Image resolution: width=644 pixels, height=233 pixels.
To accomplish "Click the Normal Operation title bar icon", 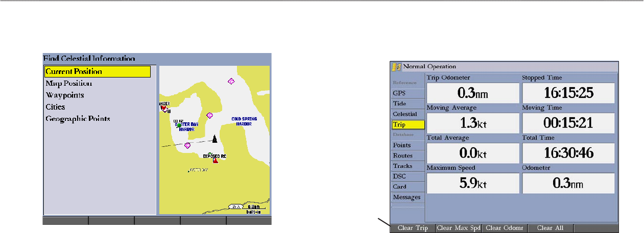I will 396,66.
